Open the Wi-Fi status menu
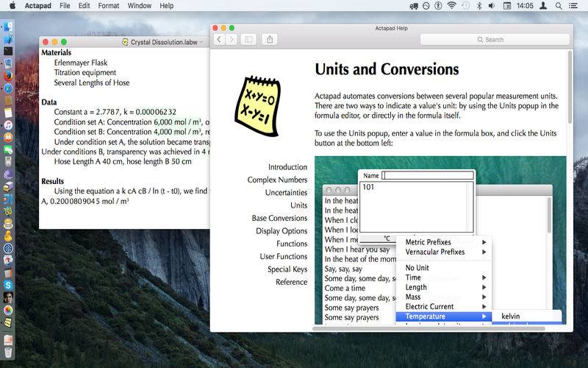The width and height of the screenshot is (588, 368). (x=452, y=6)
